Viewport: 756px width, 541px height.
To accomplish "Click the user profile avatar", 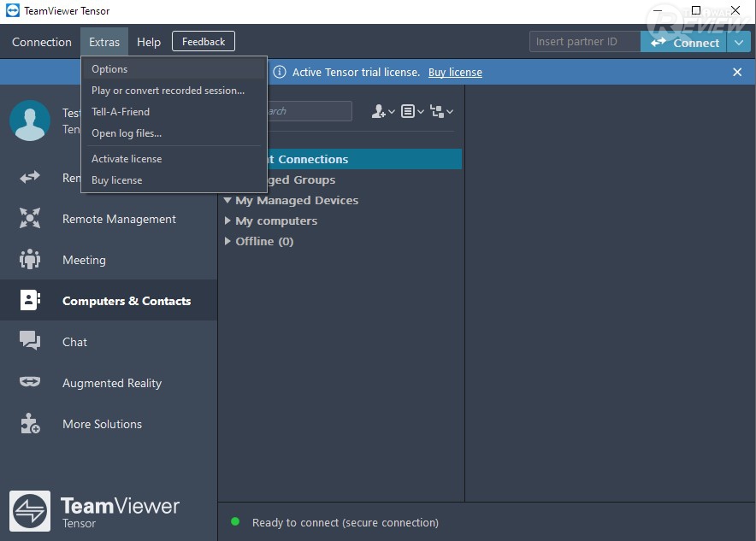I will pyautogui.click(x=30, y=121).
